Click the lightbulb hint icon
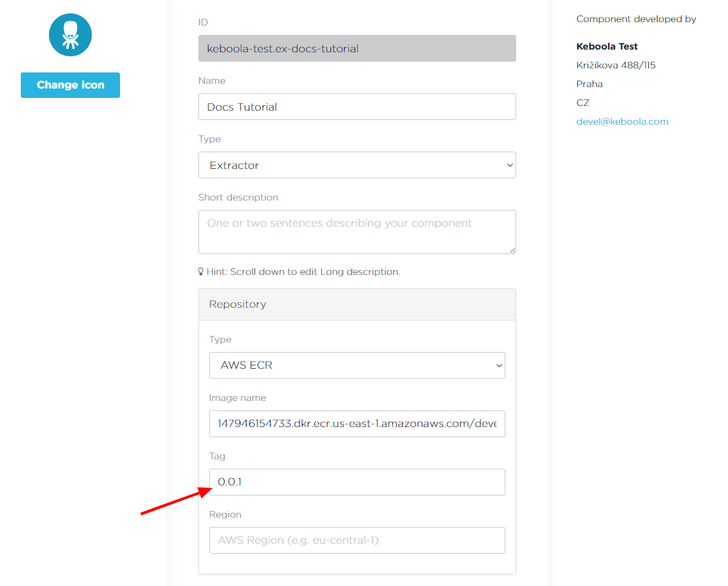Viewport: 728px width, 586px height. (x=200, y=272)
